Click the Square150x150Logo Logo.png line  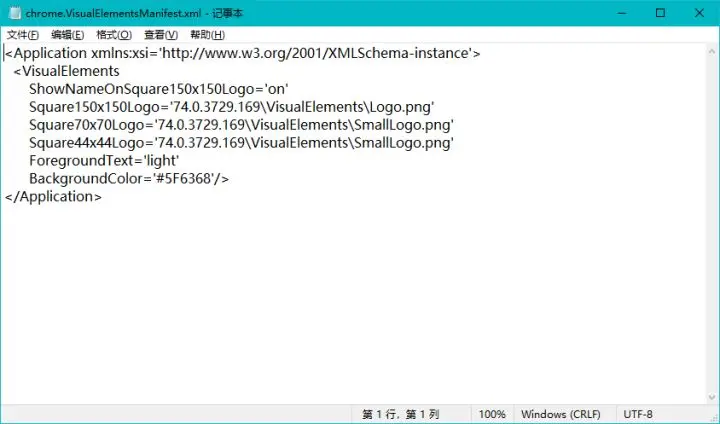click(231, 107)
